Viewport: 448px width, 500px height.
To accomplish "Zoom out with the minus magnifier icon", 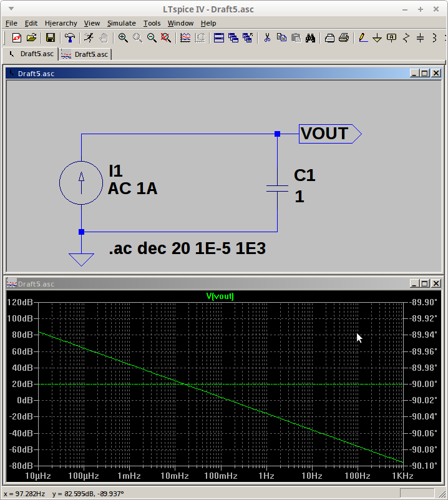I will click(x=152, y=37).
